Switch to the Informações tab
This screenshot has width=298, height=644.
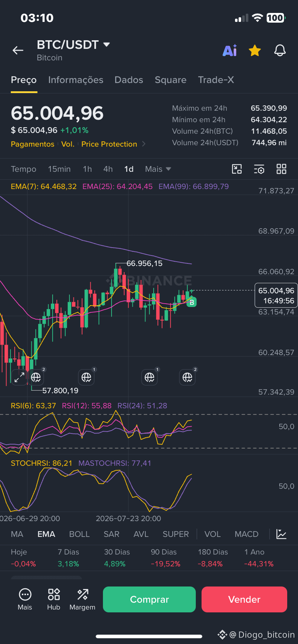pyautogui.click(x=76, y=80)
